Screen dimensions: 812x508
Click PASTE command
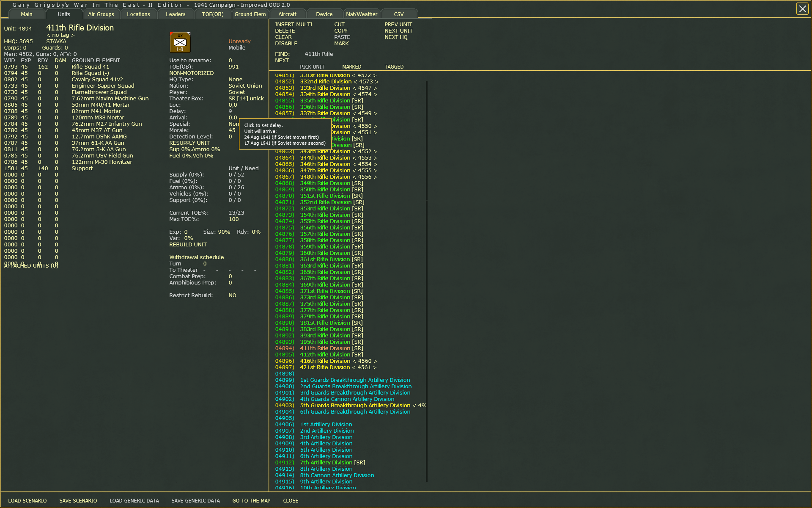pyautogui.click(x=342, y=37)
